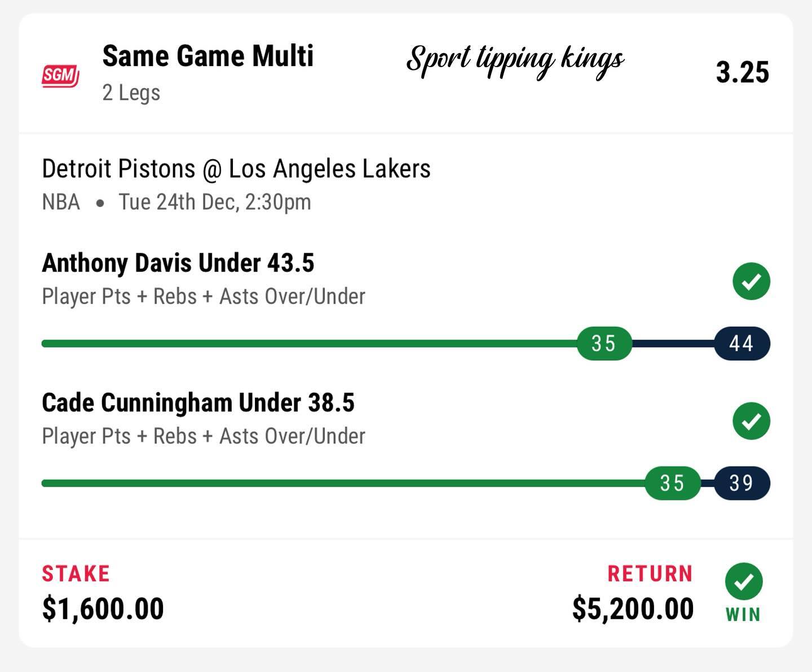Click the red SGM logo icon
812x672 pixels.
pos(60,76)
